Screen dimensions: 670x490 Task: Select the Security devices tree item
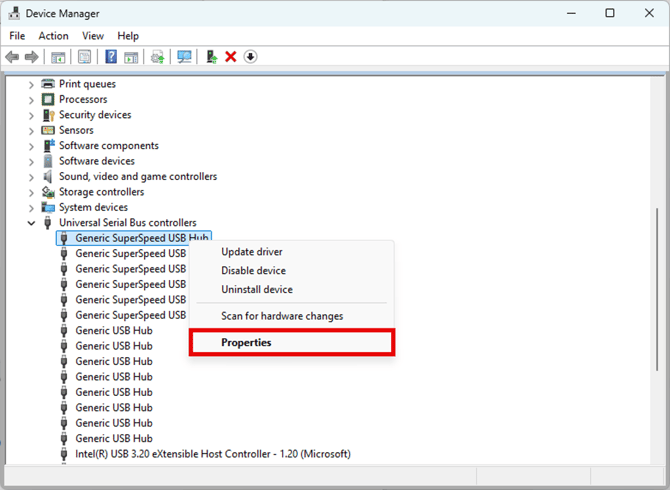coord(95,114)
